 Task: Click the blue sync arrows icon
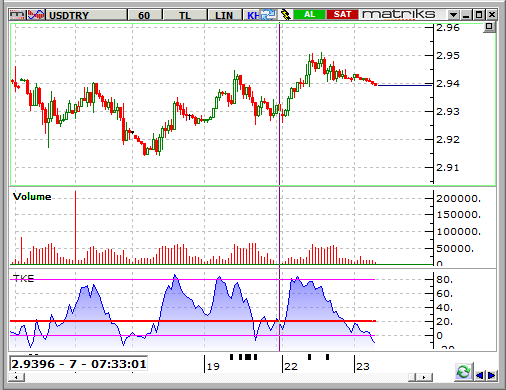coord(268,15)
